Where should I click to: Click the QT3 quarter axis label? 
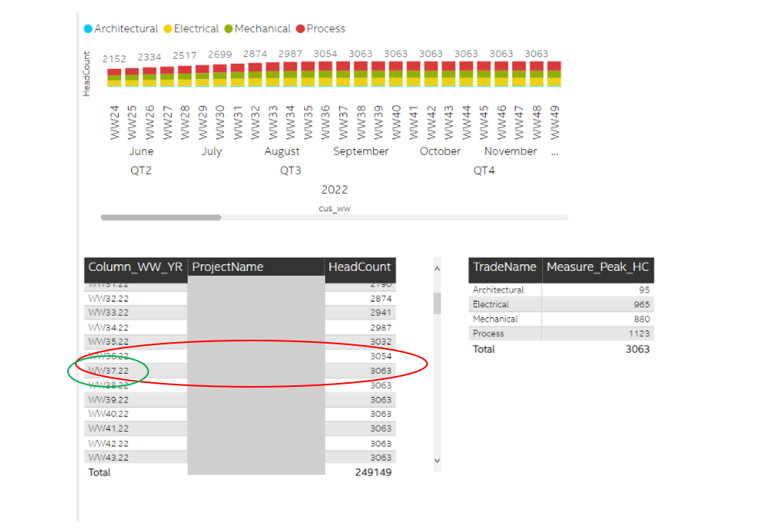coord(290,171)
